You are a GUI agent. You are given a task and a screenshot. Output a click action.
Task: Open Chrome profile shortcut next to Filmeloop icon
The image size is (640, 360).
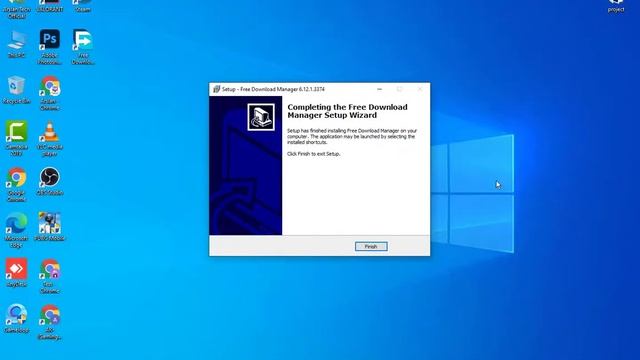point(49,322)
